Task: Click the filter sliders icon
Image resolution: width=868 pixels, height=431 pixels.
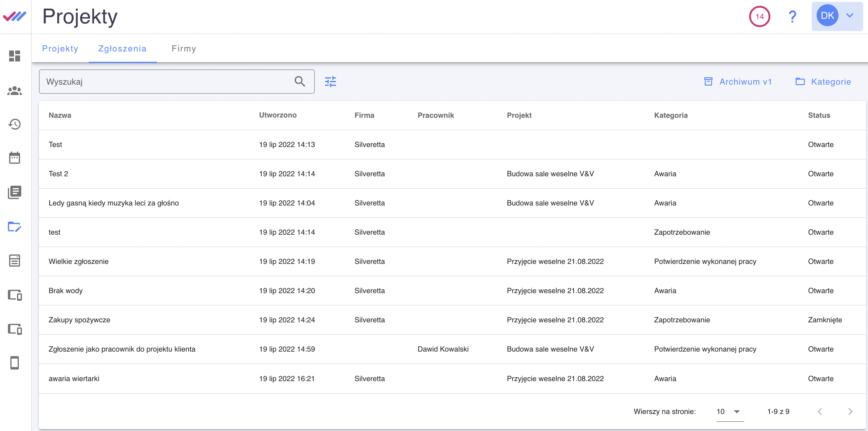Action: [x=330, y=82]
